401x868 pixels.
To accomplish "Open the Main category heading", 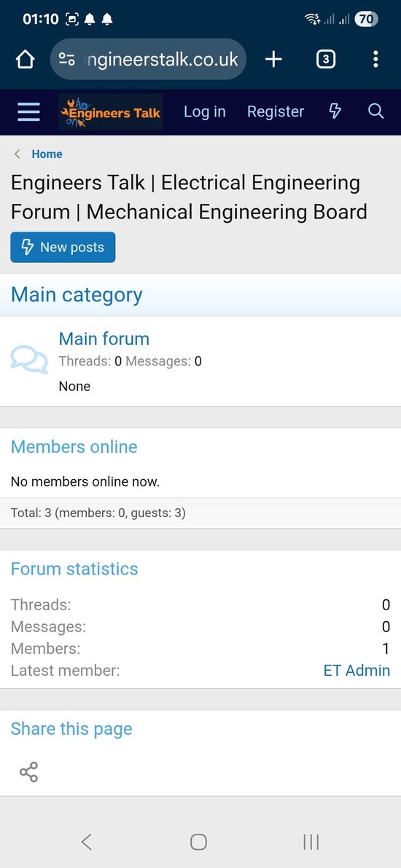I will coord(77,294).
